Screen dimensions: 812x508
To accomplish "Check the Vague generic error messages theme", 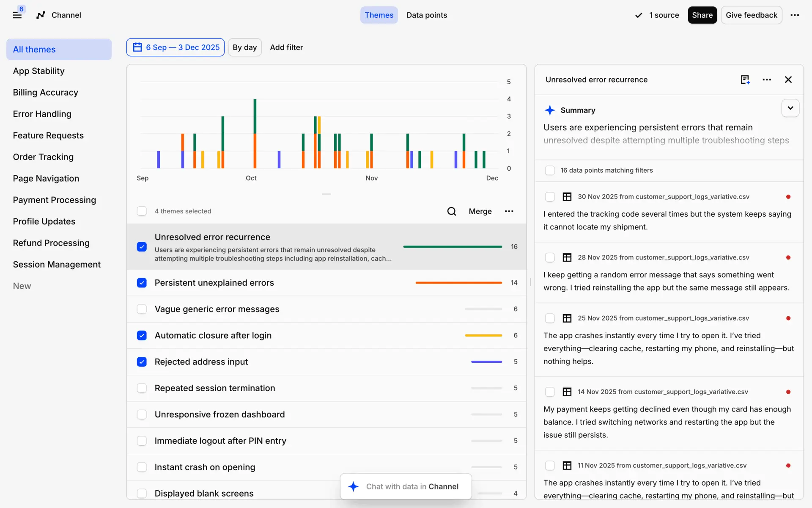I will coord(142,309).
